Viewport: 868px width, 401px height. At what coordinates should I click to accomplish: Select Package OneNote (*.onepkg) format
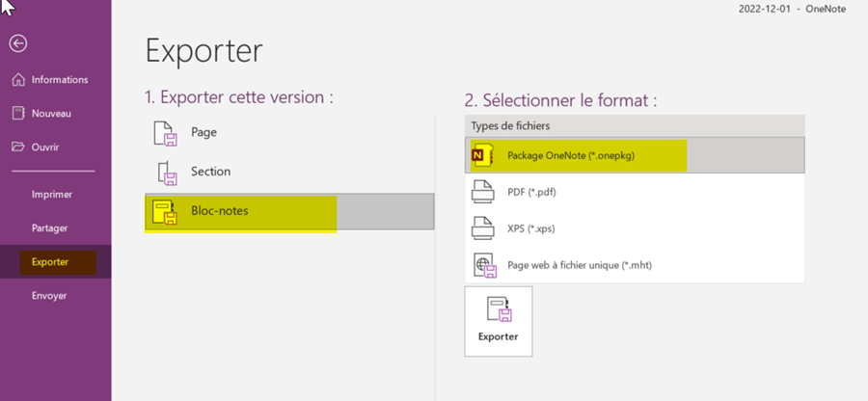[x=571, y=155]
